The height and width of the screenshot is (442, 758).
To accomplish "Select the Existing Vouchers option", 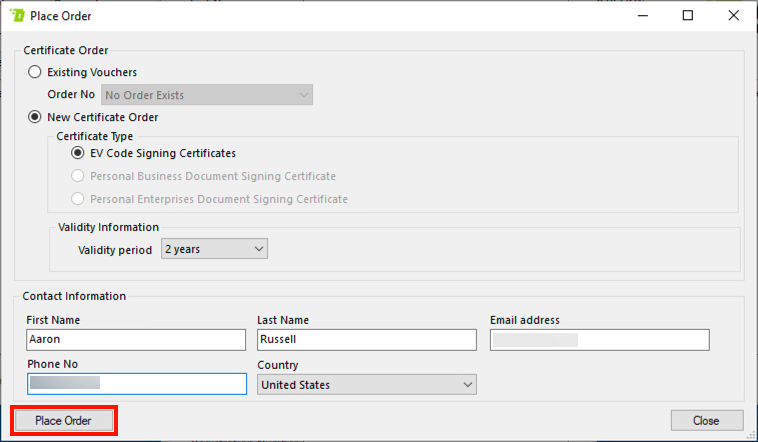I will (36, 72).
